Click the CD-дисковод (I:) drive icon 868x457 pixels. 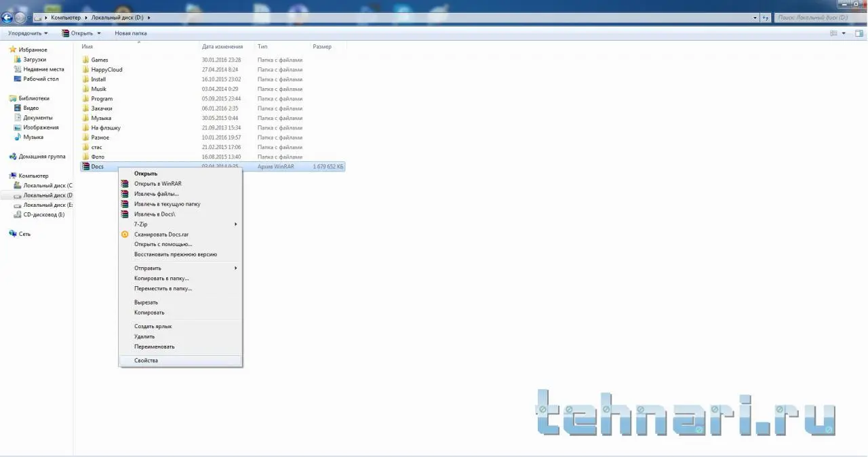18,214
